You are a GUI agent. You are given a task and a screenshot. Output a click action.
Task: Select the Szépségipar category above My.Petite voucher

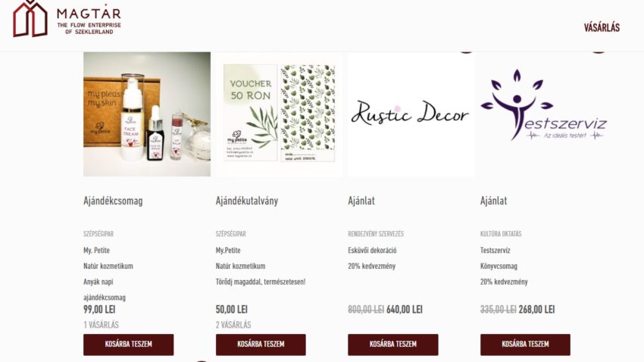pos(231,234)
